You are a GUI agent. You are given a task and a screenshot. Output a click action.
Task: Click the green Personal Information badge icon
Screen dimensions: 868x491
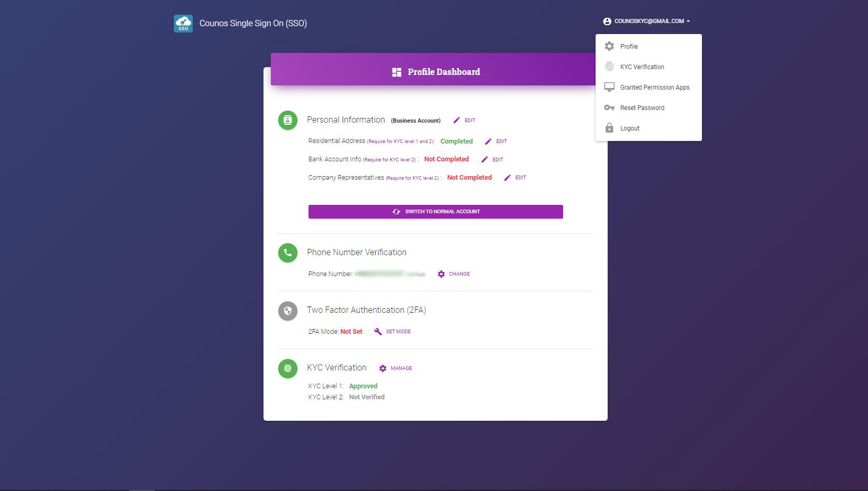(x=288, y=120)
